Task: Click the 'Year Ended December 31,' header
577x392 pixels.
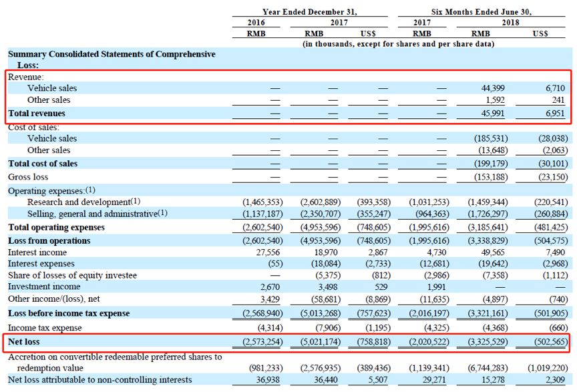Action: click(x=310, y=12)
